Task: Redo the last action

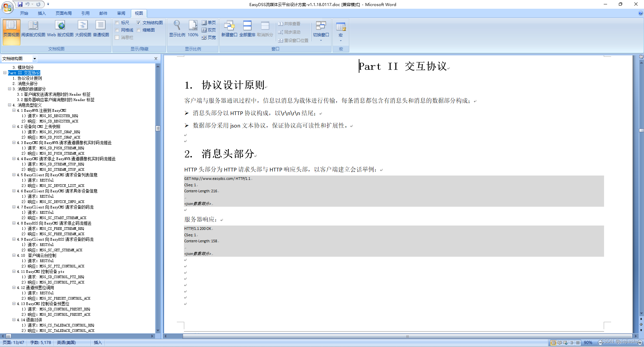Action: [x=38, y=4]
